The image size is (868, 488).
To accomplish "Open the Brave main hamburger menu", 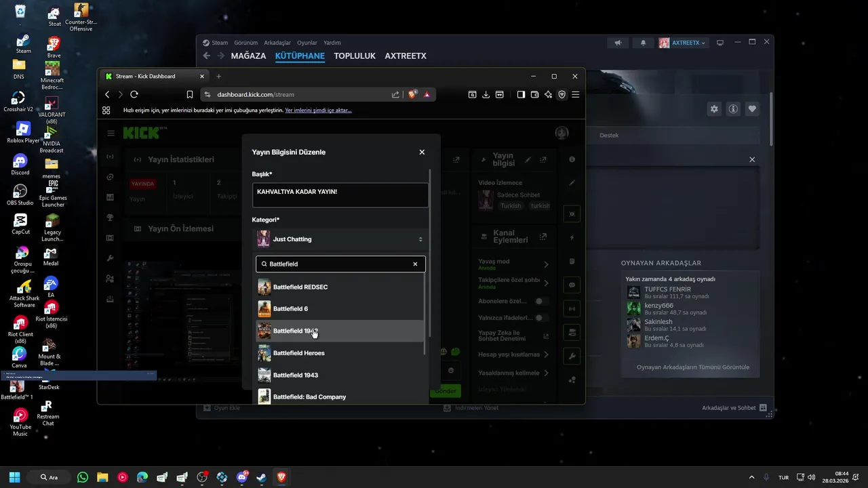I will click(575, 94).
